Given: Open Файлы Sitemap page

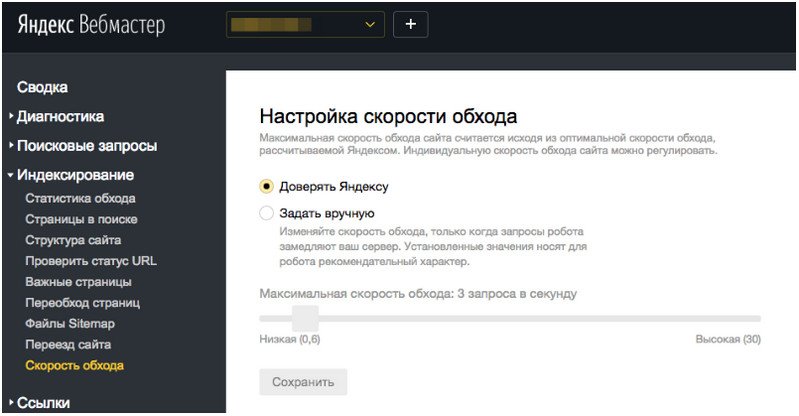Looking at the screenshot, I should click(x=70, y=323).
